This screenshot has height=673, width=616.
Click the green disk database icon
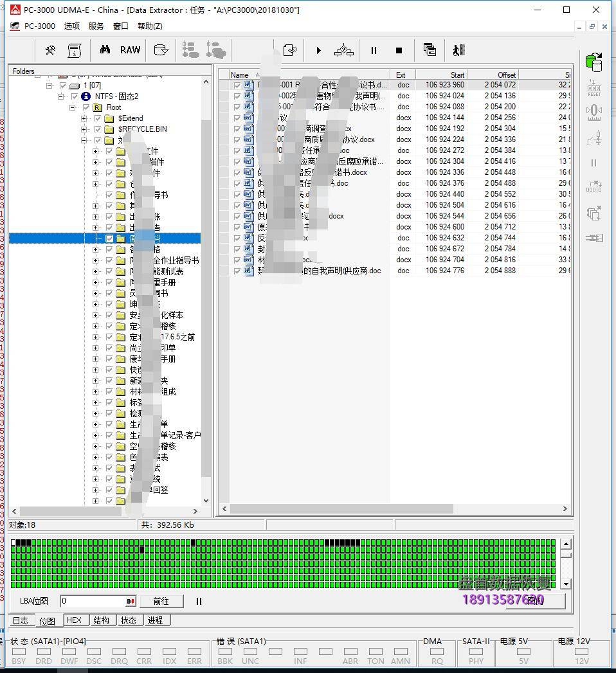pos(593,62)
